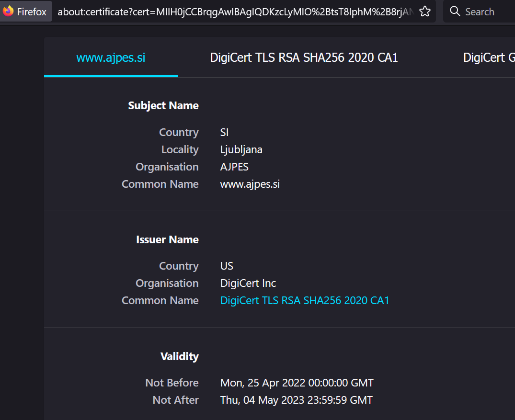
Task: Click the Validity section heading
Action: coord(179,357)
